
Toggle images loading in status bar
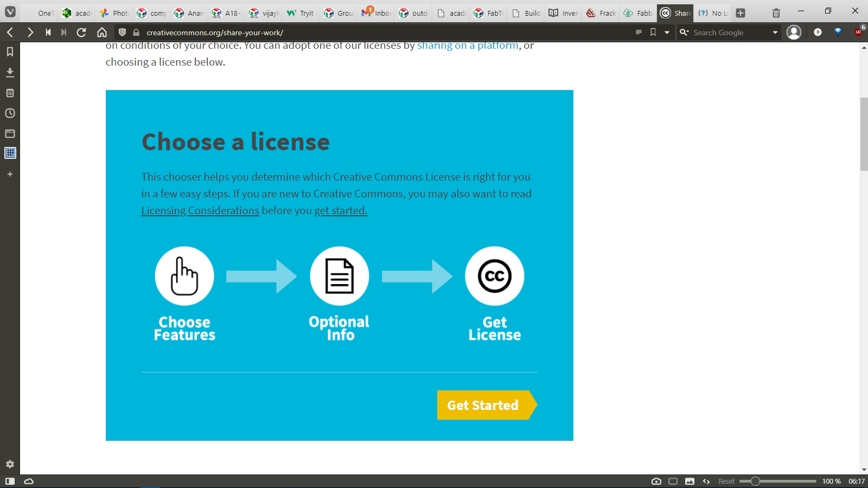(x=690, y=481)
